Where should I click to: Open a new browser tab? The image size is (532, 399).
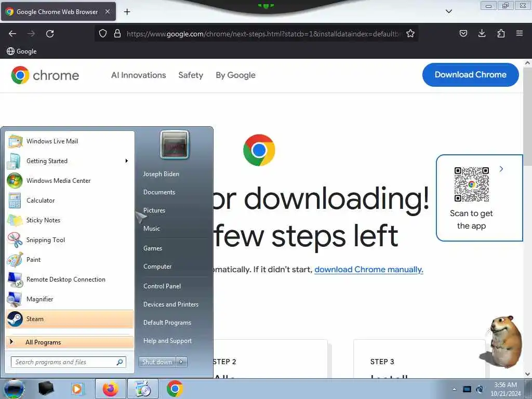[127, 12]
